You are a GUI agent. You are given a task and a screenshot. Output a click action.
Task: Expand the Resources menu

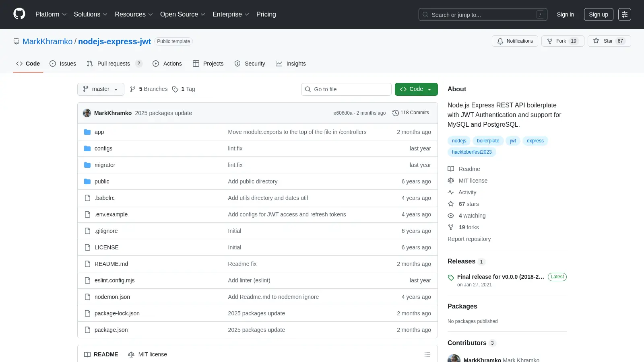pos(134,14)
